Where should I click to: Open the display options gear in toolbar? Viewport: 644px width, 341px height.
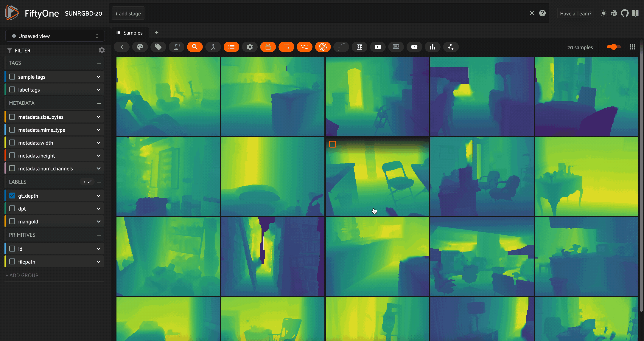pyautogui.click(x=250, y=47)
